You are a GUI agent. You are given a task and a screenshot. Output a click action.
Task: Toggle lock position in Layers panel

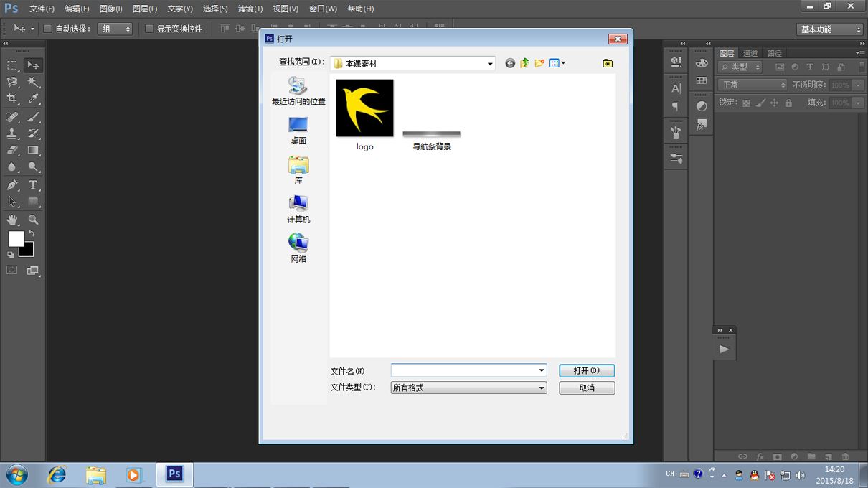[x=774, y=103]
